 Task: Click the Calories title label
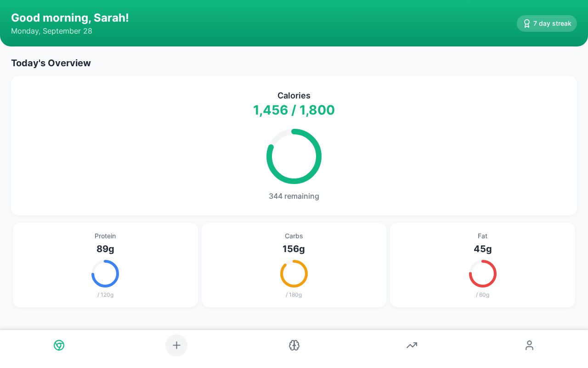click(294, 96)
